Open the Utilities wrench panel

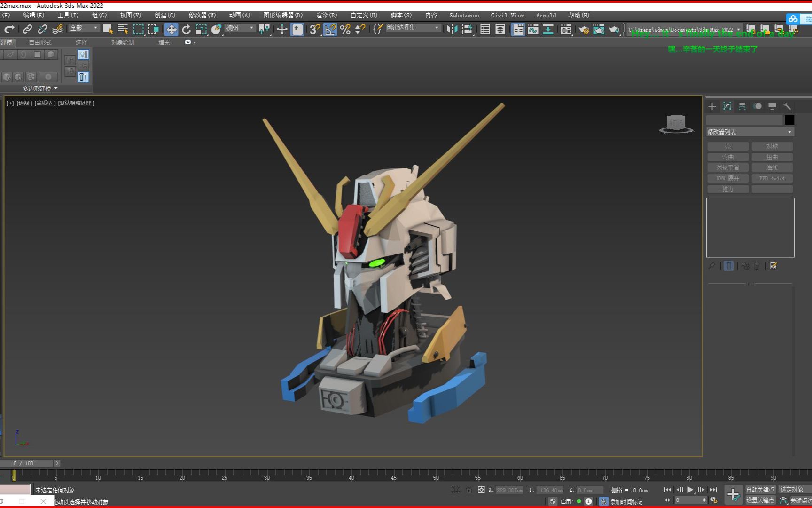[787, 106]
